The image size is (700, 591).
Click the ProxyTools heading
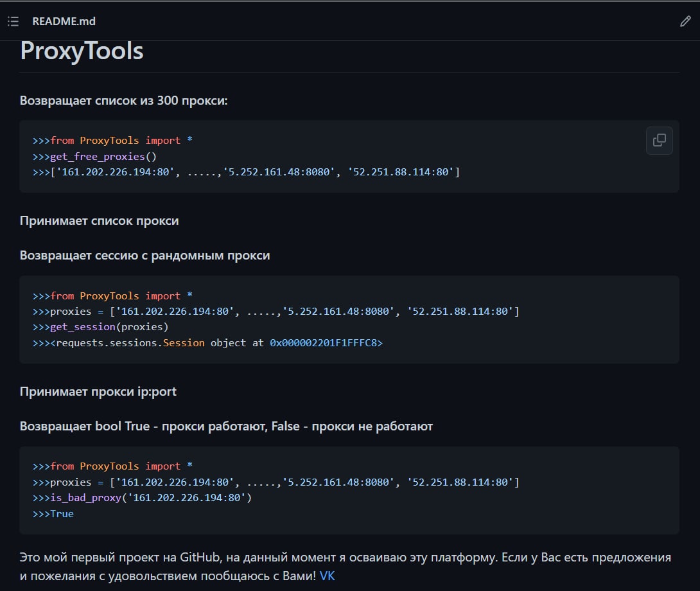(82, 51)
